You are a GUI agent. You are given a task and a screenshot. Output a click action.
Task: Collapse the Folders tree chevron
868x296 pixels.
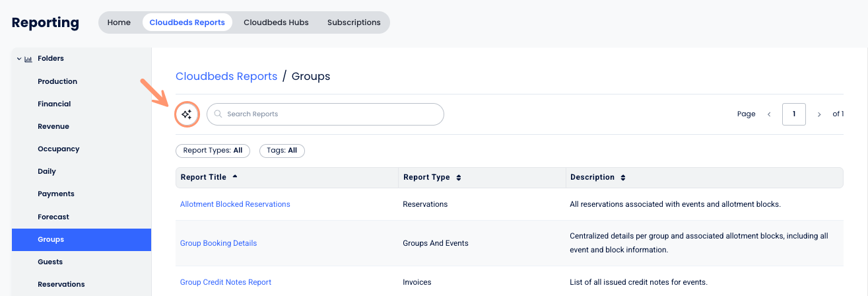coord(18,59)
